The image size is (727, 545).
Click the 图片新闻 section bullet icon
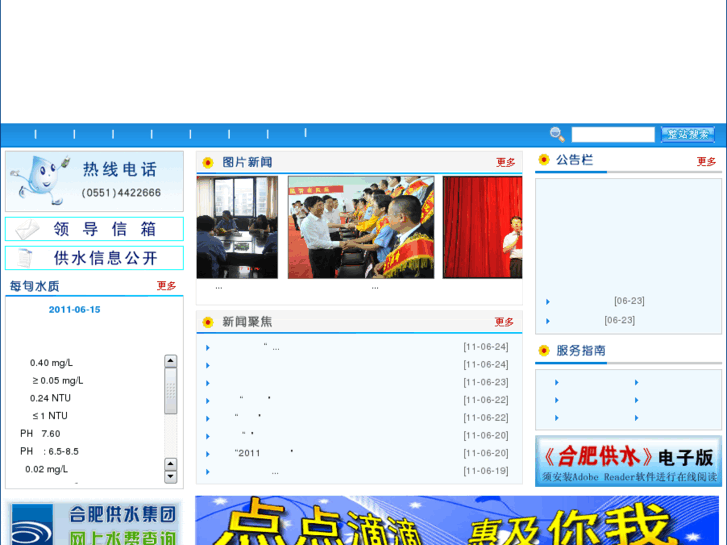click(x=208, y=163)
